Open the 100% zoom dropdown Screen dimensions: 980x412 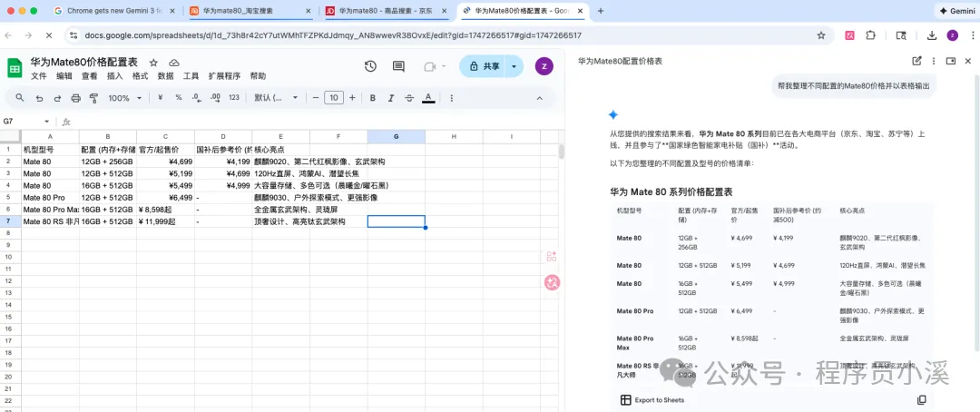pos(125,97)
